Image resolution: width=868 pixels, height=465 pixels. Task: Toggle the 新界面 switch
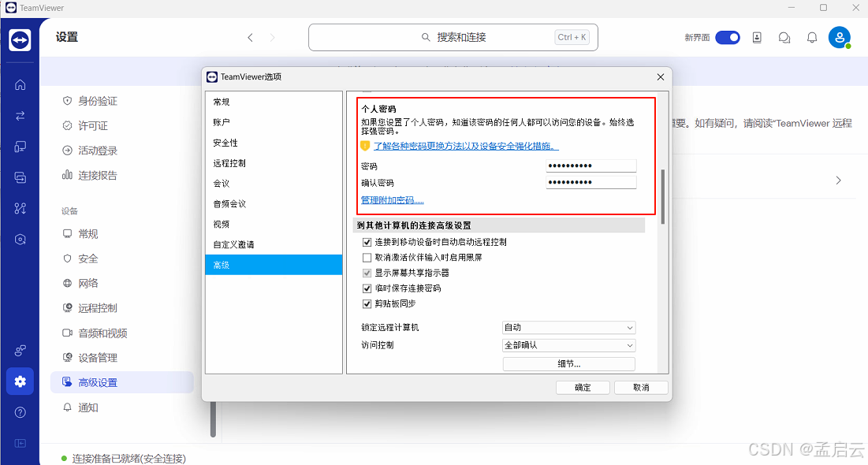pos(728,38)
